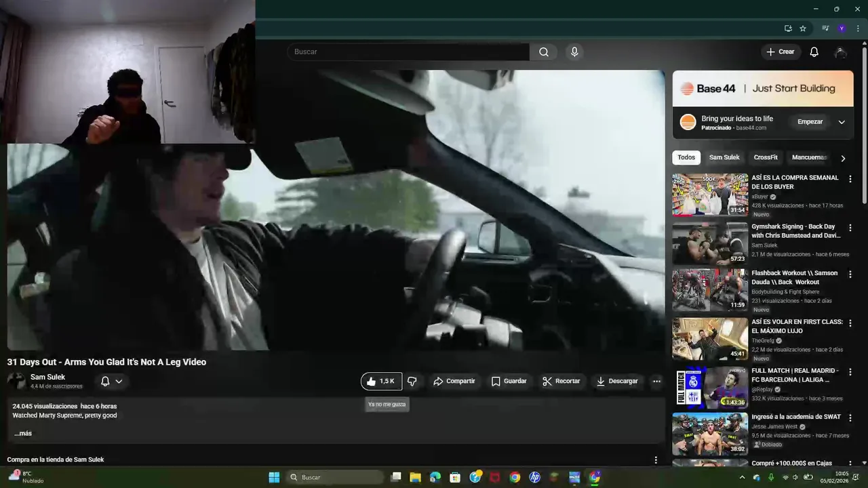868x488 pixels.
Task: Click title 'Ingresé a la academia de SWAT'
Action: coord(796,417)
